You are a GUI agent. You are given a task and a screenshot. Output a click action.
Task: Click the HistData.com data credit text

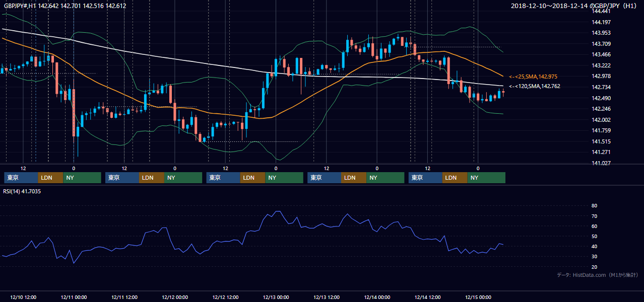598,275
